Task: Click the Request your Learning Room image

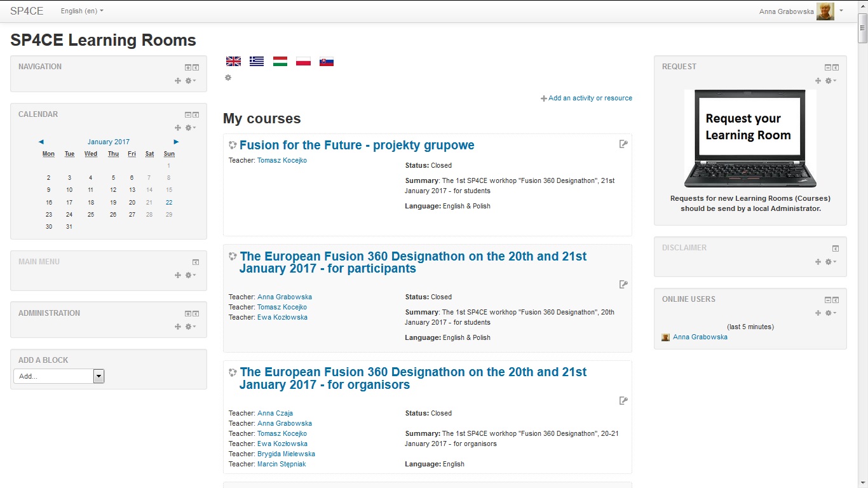Action: click(x=750, y=139)
